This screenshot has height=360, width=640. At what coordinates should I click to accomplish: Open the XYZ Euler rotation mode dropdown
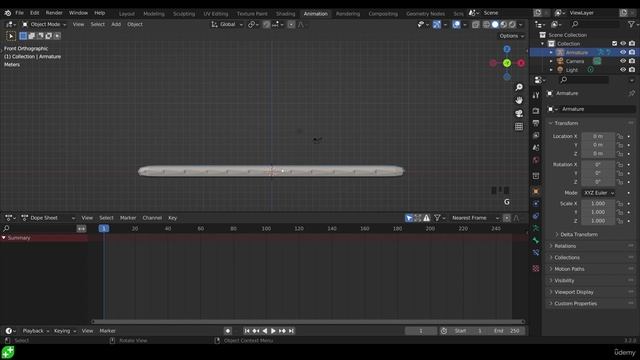pyautogui.click(x=598, y=193)
